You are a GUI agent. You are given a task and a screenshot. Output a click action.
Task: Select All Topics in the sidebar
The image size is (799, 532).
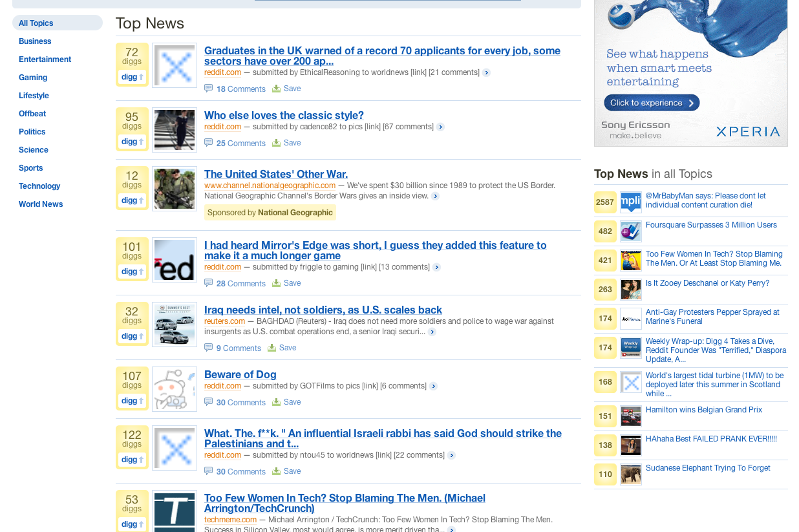[58, 23]
